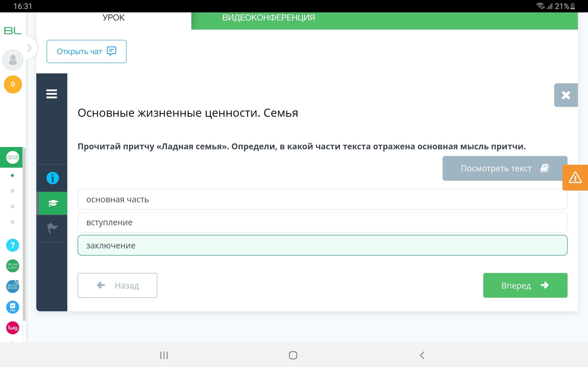Select answer 'основная часть'
This screenshot has width=588, height=367.
coord(322,199)
